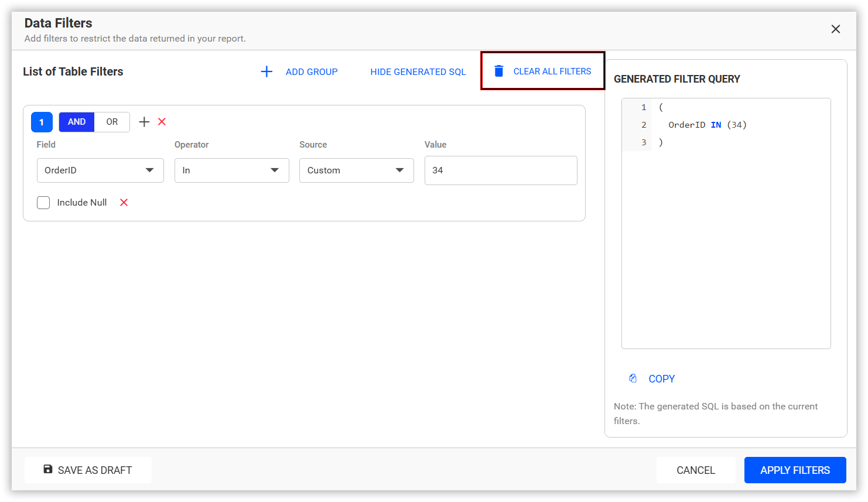Click the 'Data Filters' dialog title

click(x=59, y=23)
